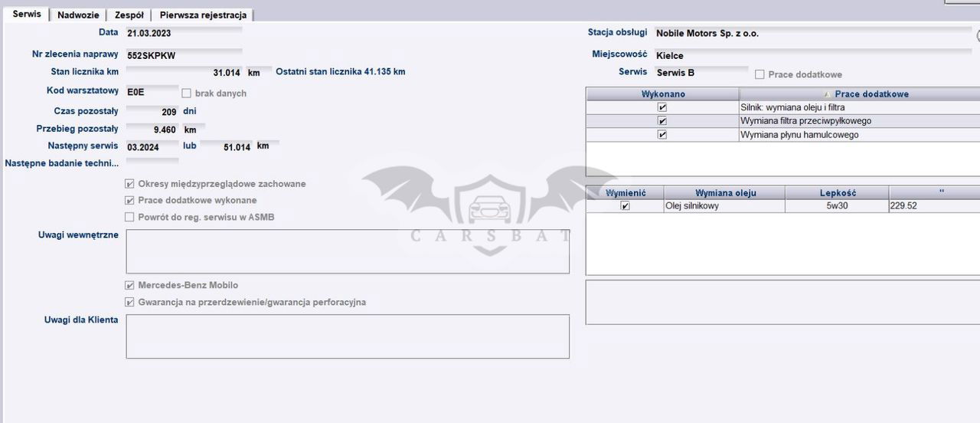980x423 pixels.
Task: Toggle the 'brak danych' checkbox
Action: [x=187, y=93]
